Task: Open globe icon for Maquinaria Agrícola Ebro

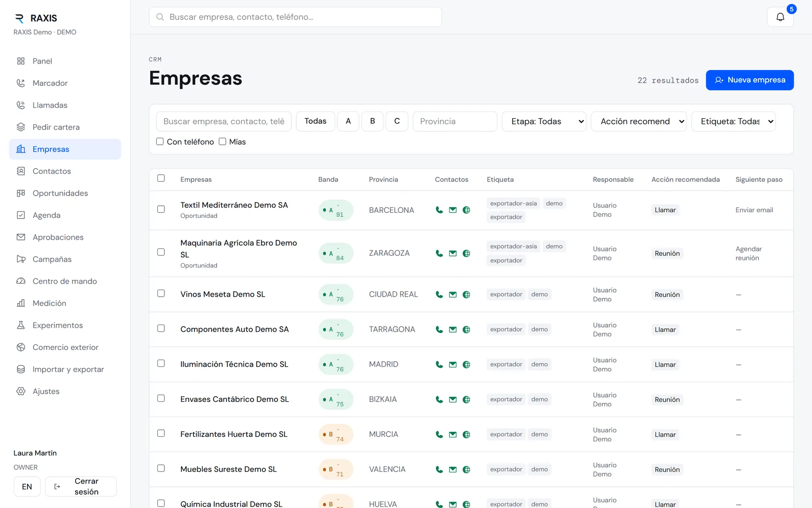Action: tap(466, 253)
